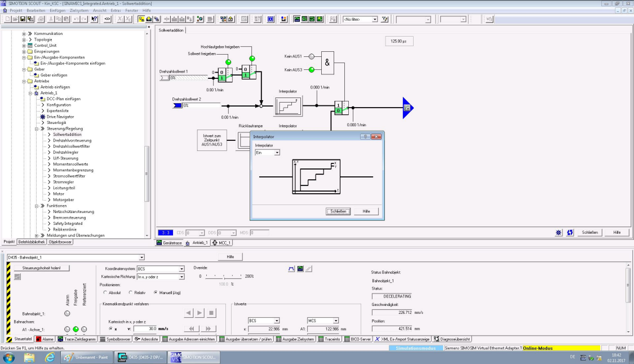The width and height of the screenshot is (634, 364).
Task: Click the Open project toolbar icon
Action: pyautogui.click(x=15, y=19)
